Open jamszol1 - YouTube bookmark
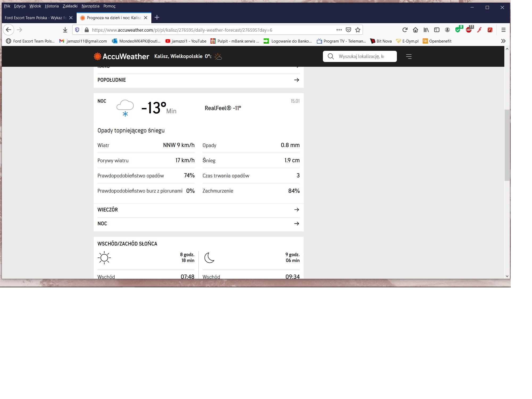532x399 pixels. (186, 41)
